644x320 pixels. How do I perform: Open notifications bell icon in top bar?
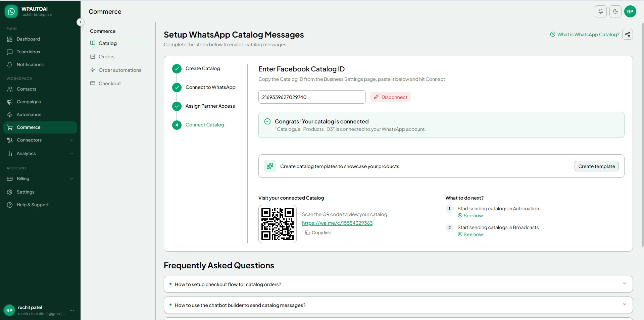(x=601, y=11)
